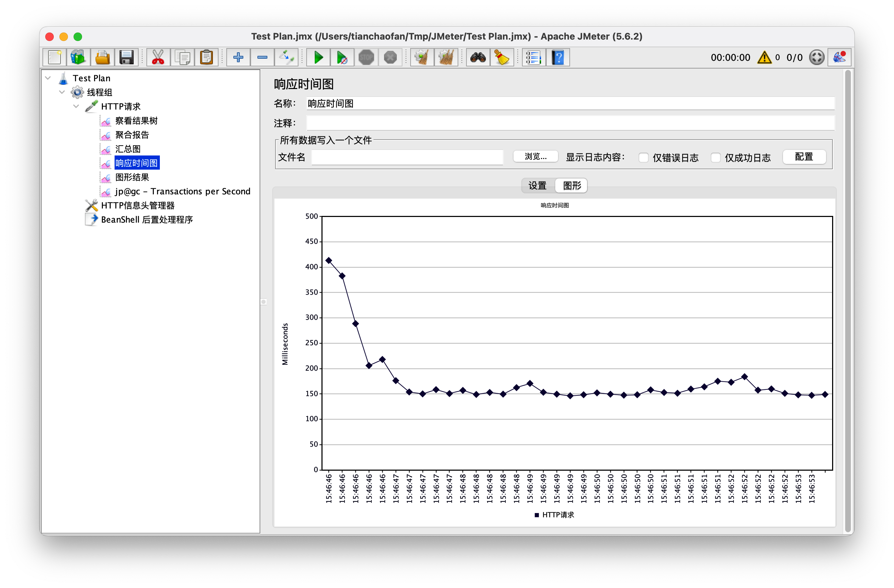Screen dimensions: 894x588
Task: Click the highest data point on the chart
Action: coord(329,261)
